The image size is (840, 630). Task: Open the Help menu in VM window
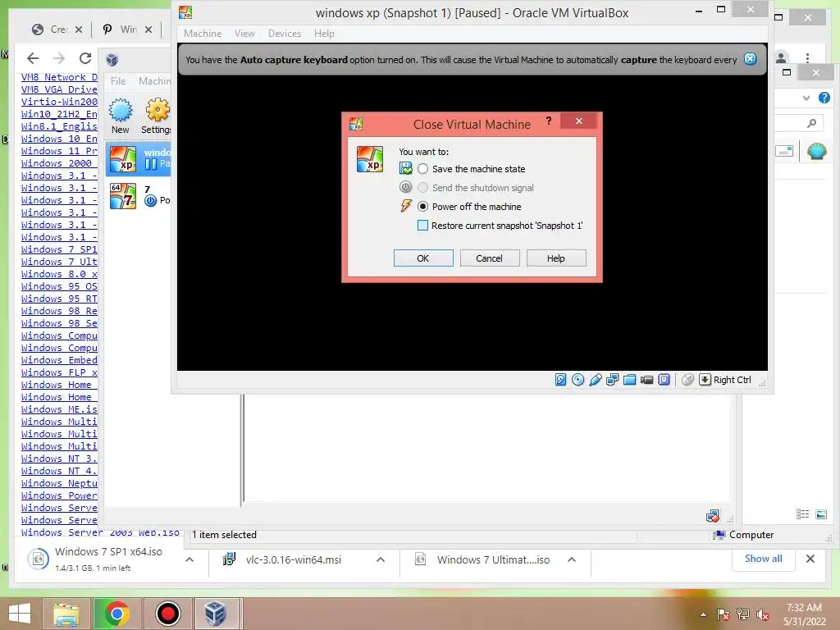click(324, 33)
